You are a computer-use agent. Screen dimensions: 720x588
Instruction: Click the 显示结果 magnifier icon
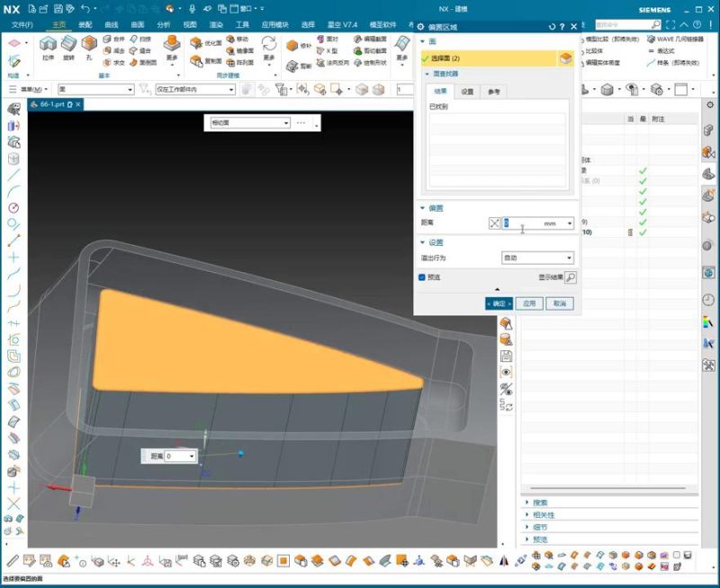[x=570, y=277]
